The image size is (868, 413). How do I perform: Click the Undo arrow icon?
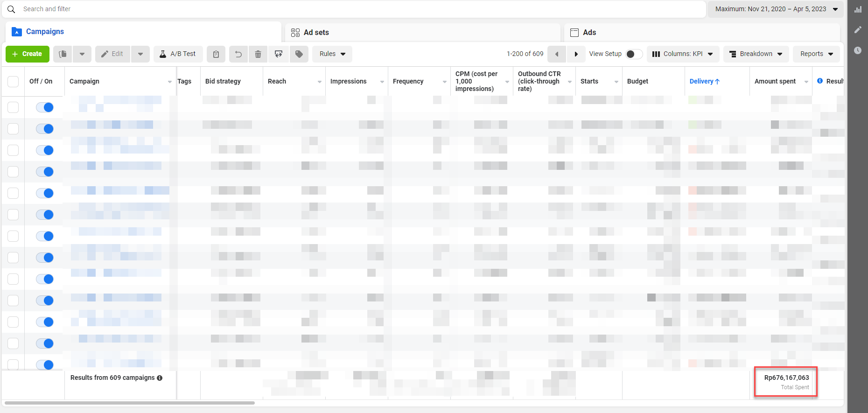click(x=238, y=54)
